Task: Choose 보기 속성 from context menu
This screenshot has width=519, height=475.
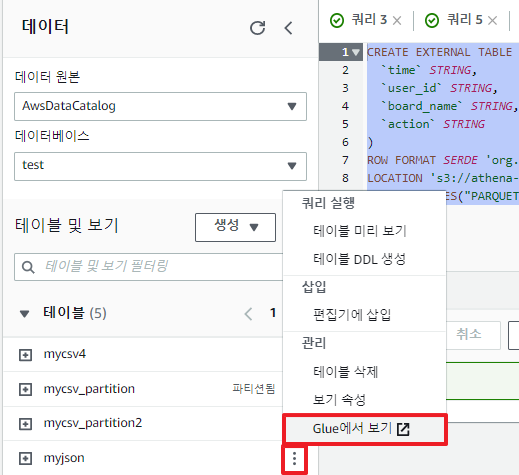Action: click(339, 399)
